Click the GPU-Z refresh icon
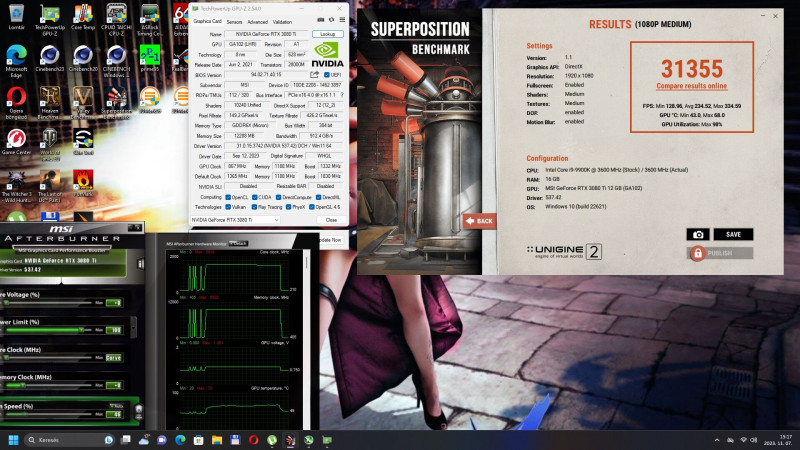 (331, 20)
